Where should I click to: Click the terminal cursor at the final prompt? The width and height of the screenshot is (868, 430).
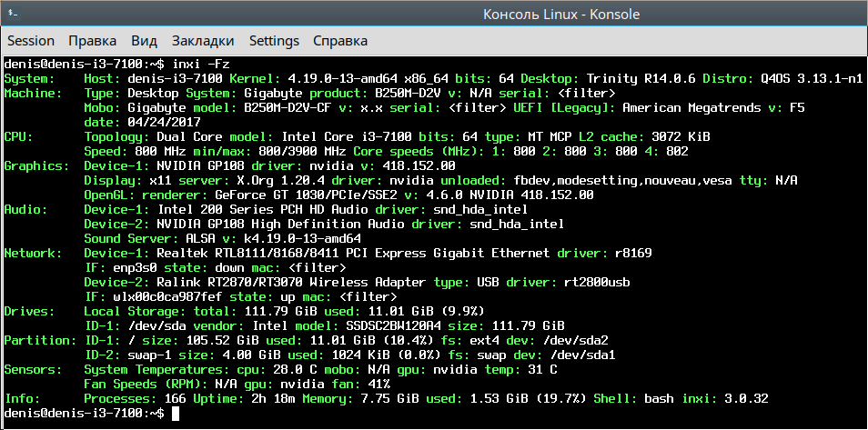pyautogui.click(x=176, y=413)
